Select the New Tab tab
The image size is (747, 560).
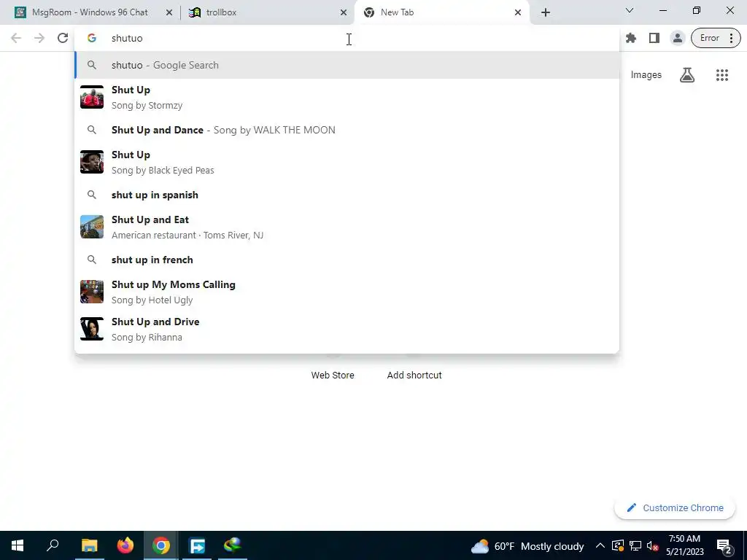click(441, 12)
